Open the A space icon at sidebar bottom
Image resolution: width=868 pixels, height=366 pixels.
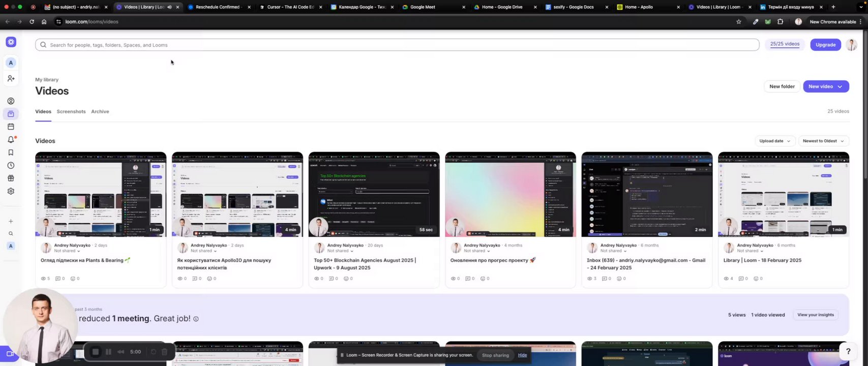point(11,246)
